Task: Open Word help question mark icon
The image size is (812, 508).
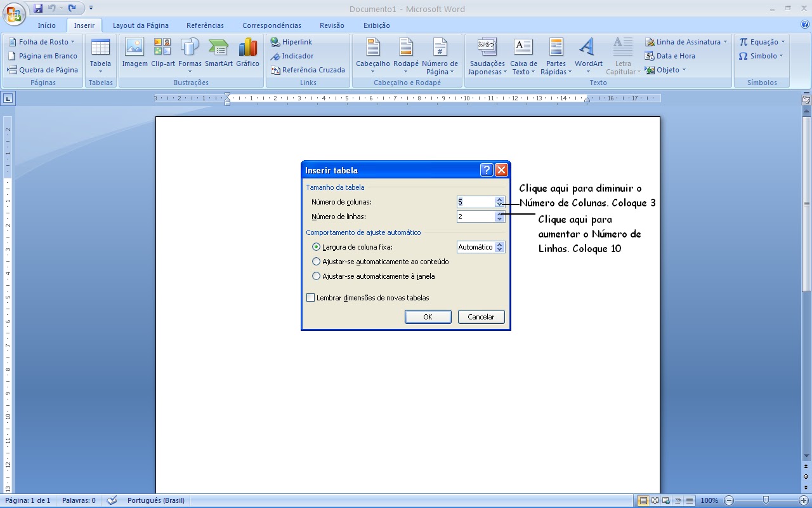Action: click(x=805, y=25)
